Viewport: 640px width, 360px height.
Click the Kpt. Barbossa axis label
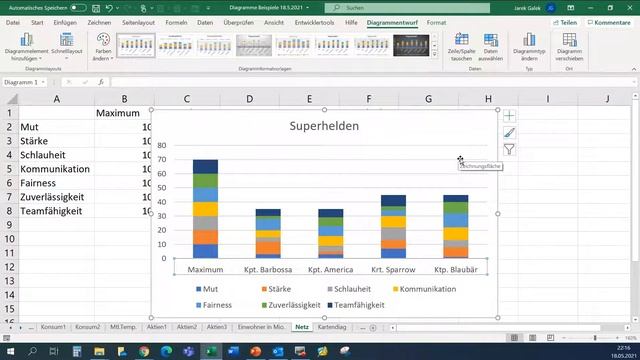tap(268, 269)
